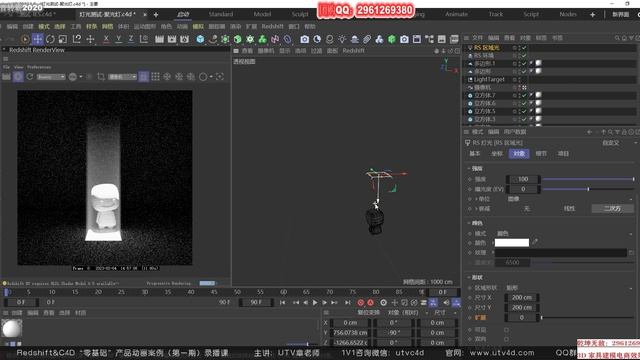The height and width of the screenshot is (360, 640).
Task: Click the Live Selection tool icon
Action: click(x=25, y=39)
